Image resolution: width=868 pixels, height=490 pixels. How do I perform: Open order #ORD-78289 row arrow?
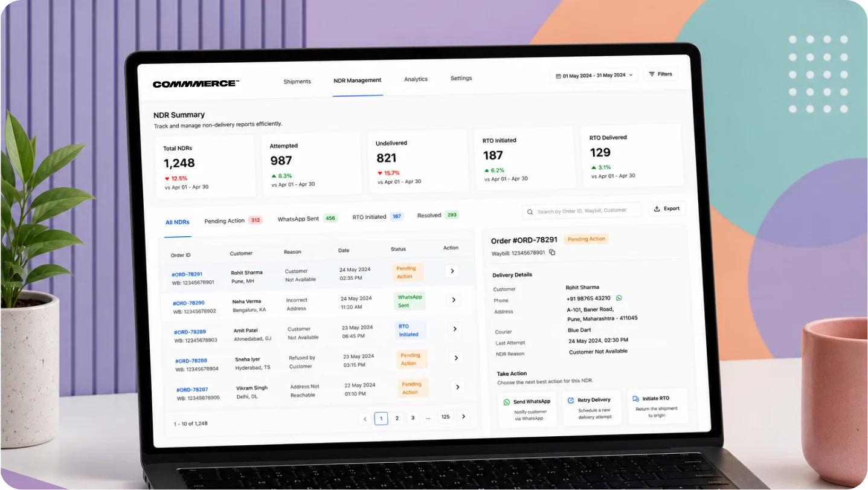coord(455,329)
